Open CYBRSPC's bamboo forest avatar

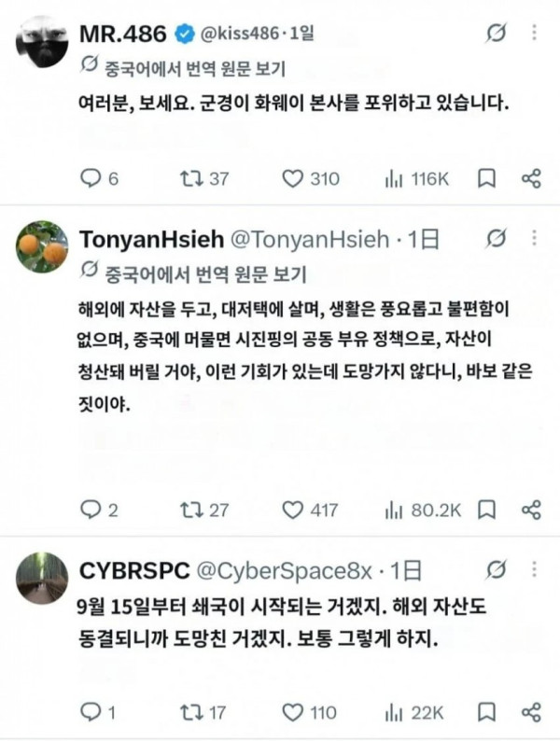pyautogui.click(x=42, y=578)
